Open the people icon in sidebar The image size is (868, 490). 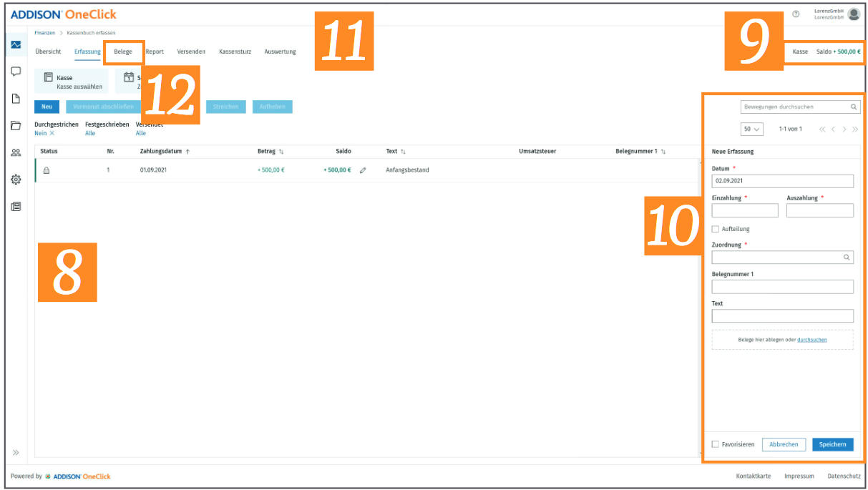(16, 152)
